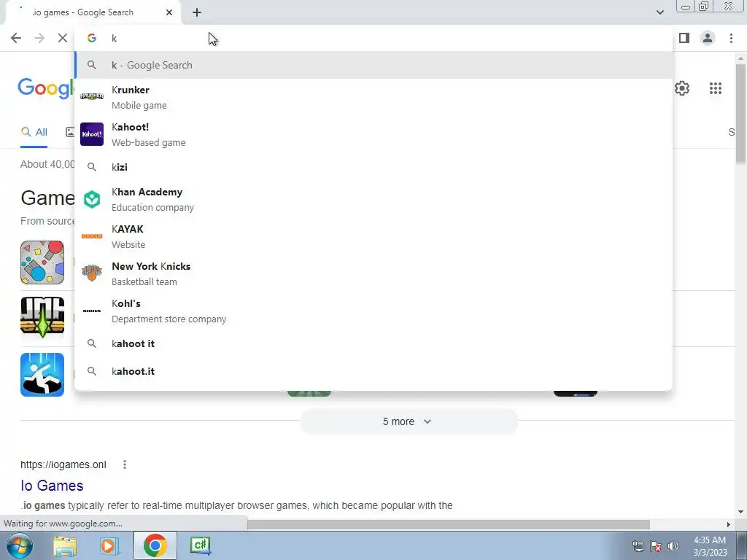Image resolution: width=747 pixels, height=560 pixels.
Task: Open the blue hole game thumbnail
Action: click(x=42, y=375)
